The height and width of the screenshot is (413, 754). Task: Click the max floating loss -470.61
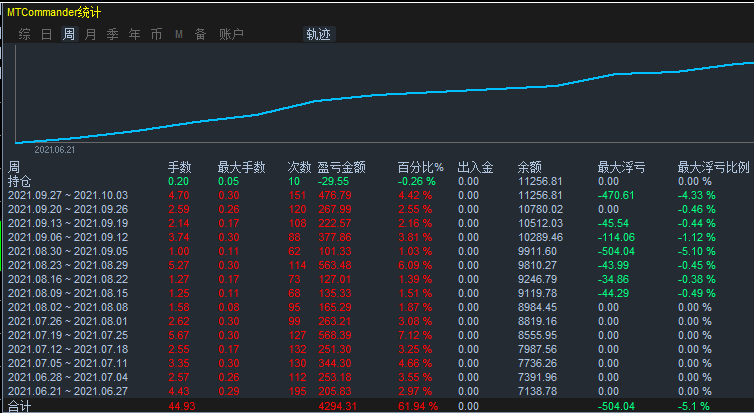tap(616, 195)
